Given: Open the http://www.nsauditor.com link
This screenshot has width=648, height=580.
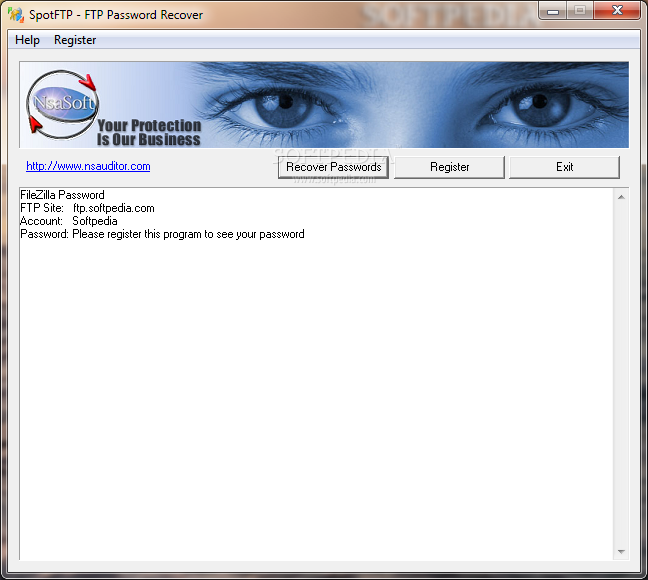Looking at the screenshot, I should click(88, 166).
